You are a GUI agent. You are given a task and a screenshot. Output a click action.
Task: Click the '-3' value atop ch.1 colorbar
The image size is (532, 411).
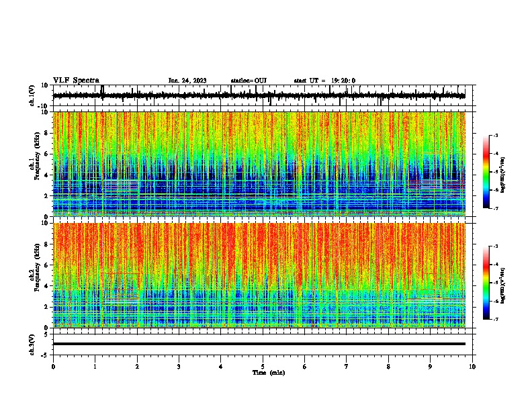point(496,135)
